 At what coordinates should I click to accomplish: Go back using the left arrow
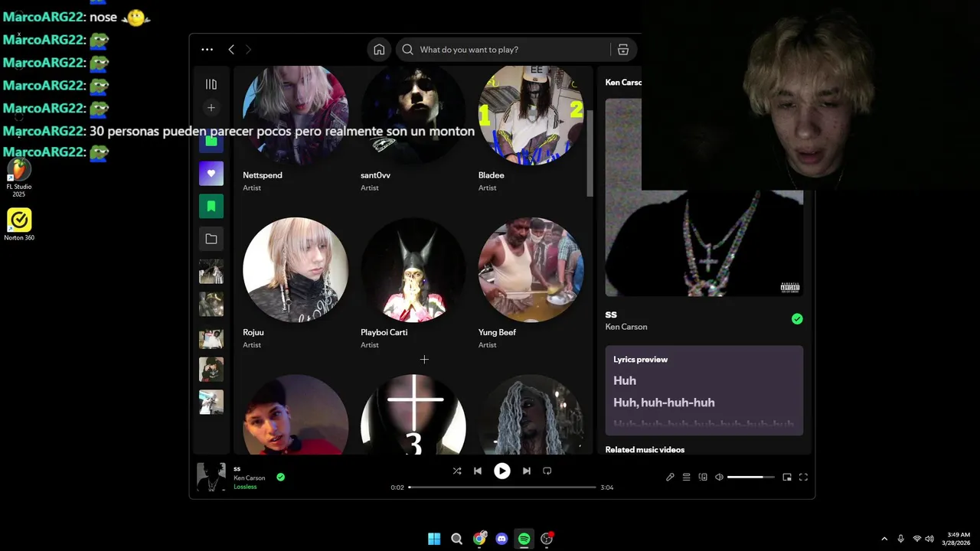pyautogui.click(x=231, y=50)
